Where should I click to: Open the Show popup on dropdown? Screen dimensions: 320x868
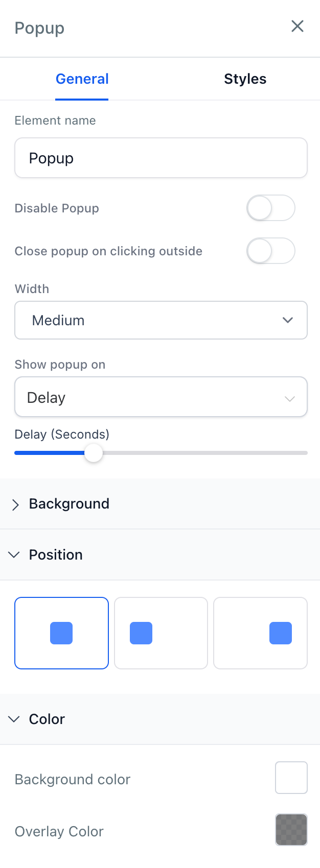[x=161, y=397]
